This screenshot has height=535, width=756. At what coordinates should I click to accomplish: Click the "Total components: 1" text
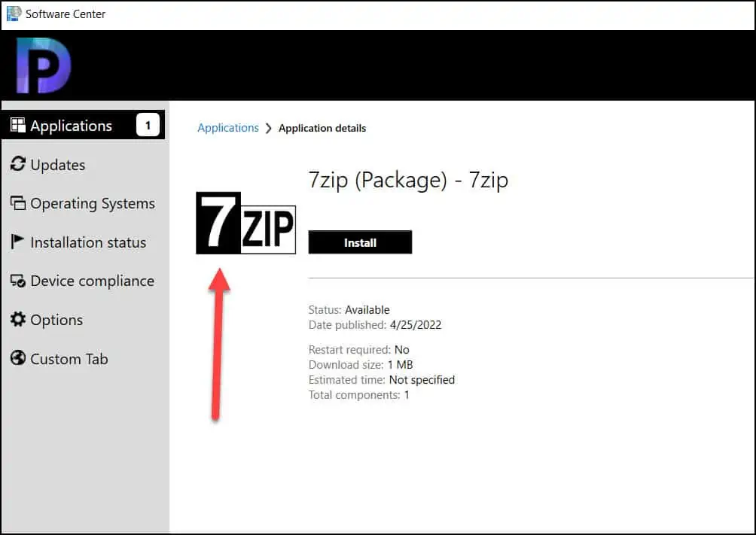point(359,395)
